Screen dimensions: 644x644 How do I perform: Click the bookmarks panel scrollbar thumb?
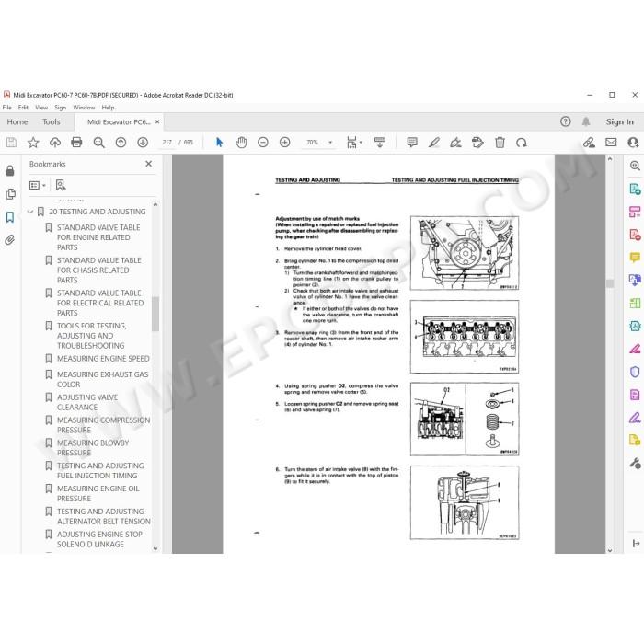155,314
